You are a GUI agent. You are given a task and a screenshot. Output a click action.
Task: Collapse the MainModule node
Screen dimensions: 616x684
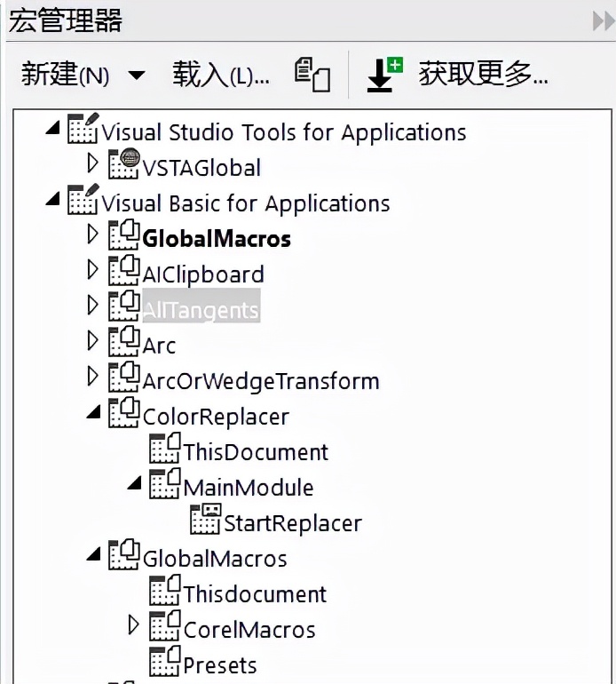click(x=134, y=483)
